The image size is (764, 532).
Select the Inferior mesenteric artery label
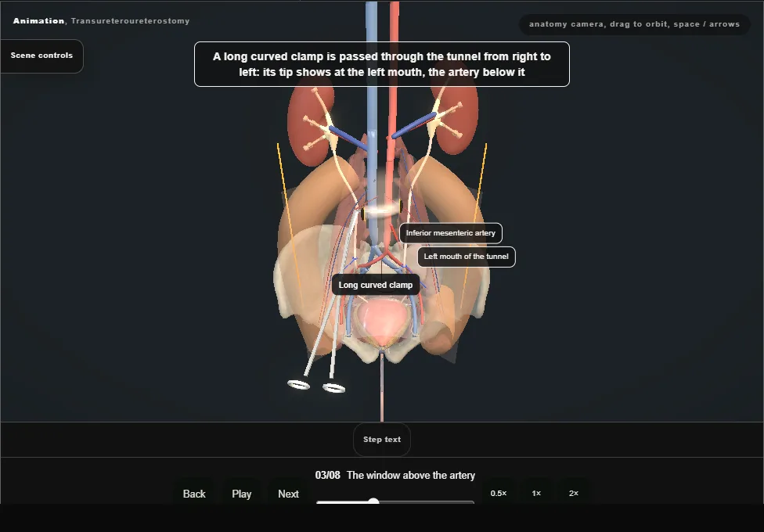tap(451, 233)
